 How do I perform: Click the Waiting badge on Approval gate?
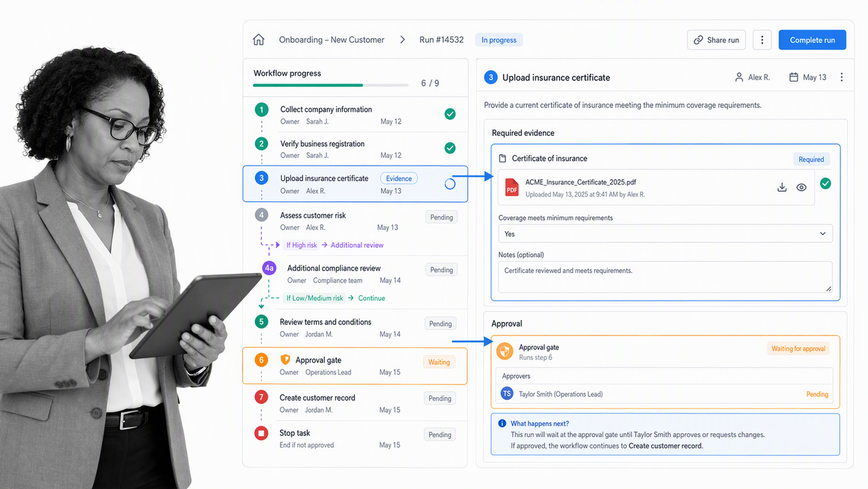pyautogui.click(x=439, y=362)
